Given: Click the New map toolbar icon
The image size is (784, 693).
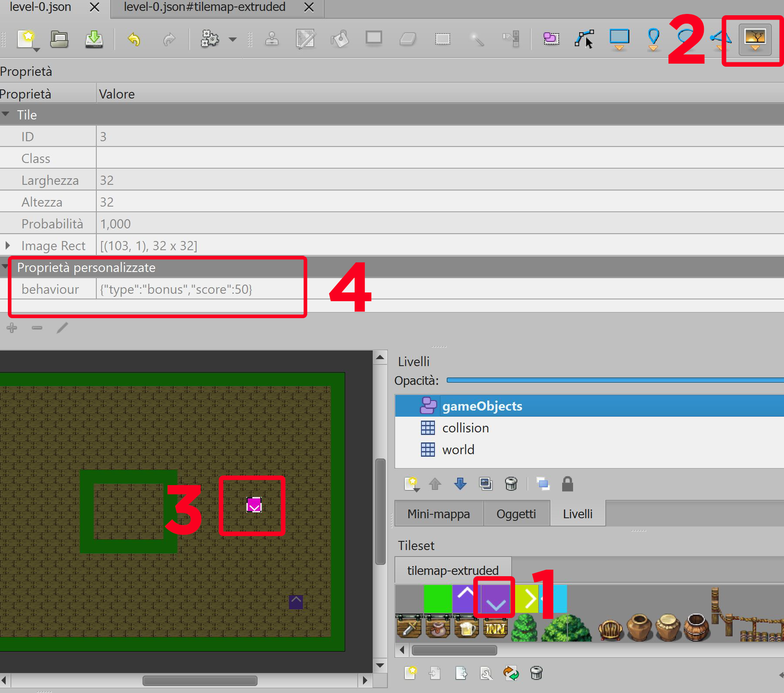Looking at the screenshot, I should 27,39.
